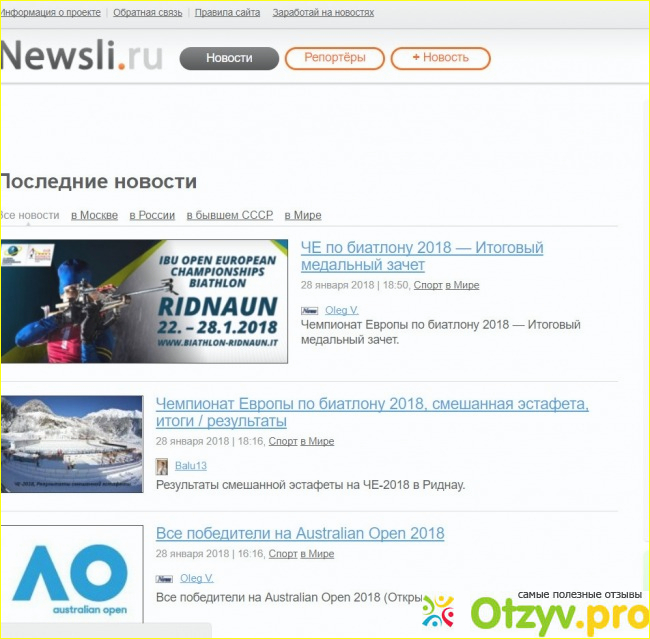Filter news by в России

(152, 215)
